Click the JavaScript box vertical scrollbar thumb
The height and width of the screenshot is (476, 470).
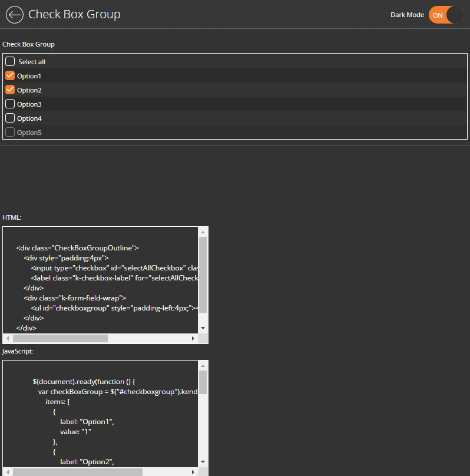[x=203, y=382]
